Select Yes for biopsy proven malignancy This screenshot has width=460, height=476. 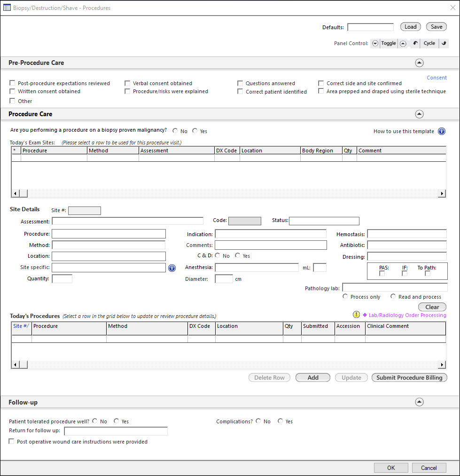click(195, 131)
